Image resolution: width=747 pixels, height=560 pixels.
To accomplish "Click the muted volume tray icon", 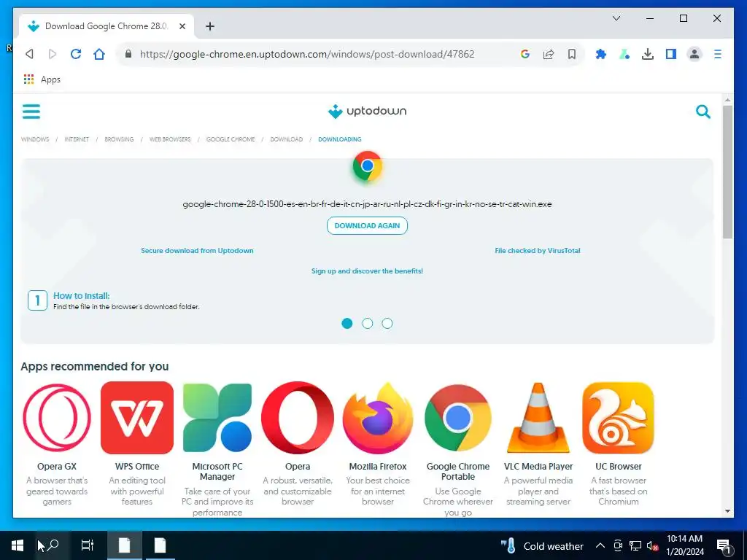I will 652,545.
